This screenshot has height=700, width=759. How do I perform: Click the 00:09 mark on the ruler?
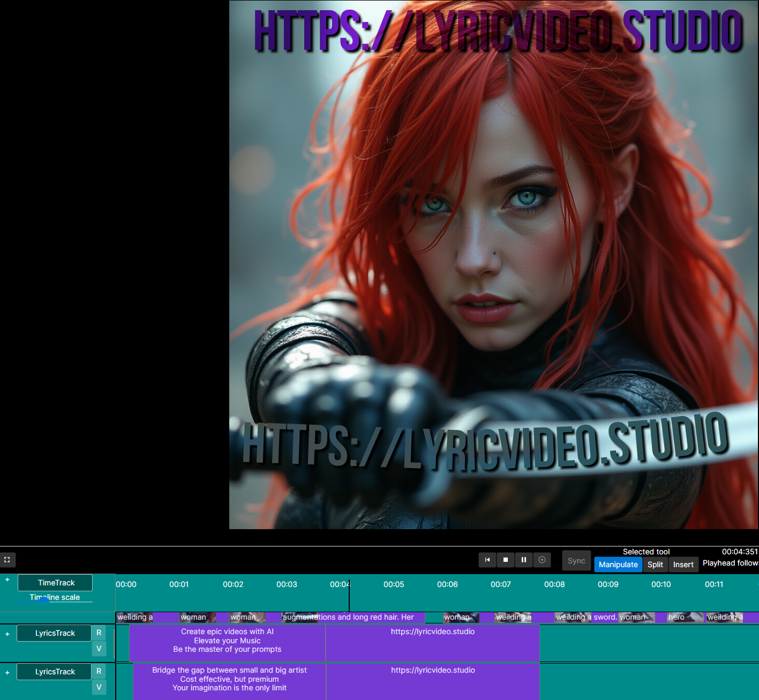(x=608, y=584)
